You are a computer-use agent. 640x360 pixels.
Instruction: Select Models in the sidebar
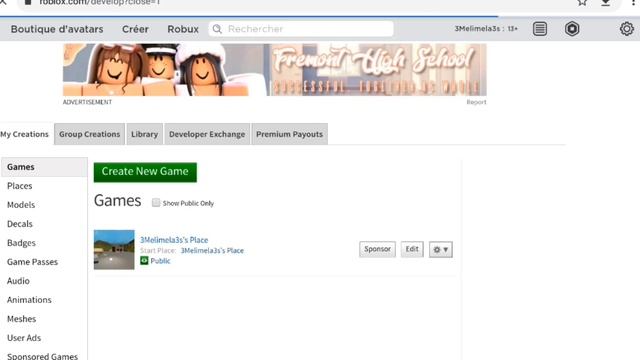coord(21,205)
